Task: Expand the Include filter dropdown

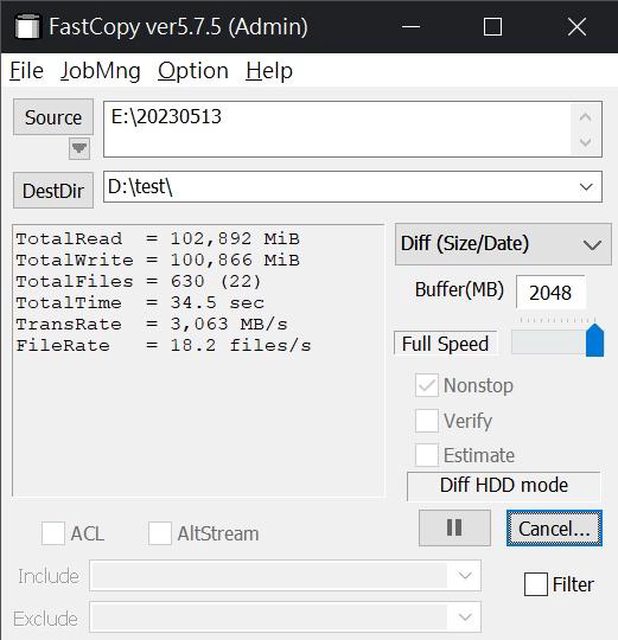Action: pos(463,576)
